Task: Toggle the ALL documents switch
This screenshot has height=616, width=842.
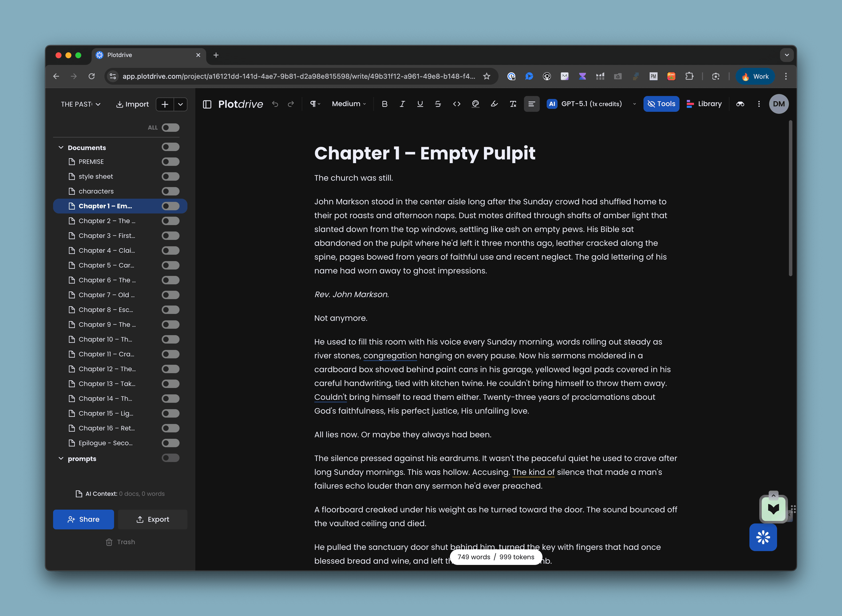Action: [x=170, y=128]
